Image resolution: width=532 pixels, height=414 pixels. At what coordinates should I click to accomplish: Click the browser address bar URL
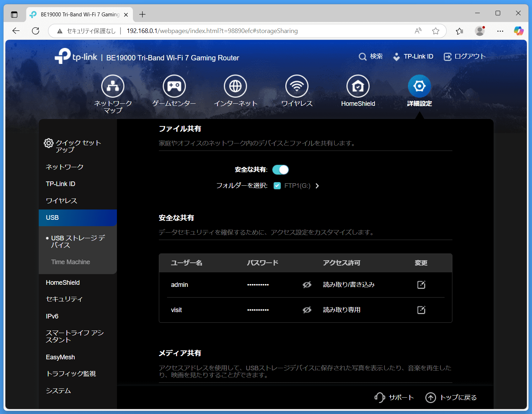point(212,31)
